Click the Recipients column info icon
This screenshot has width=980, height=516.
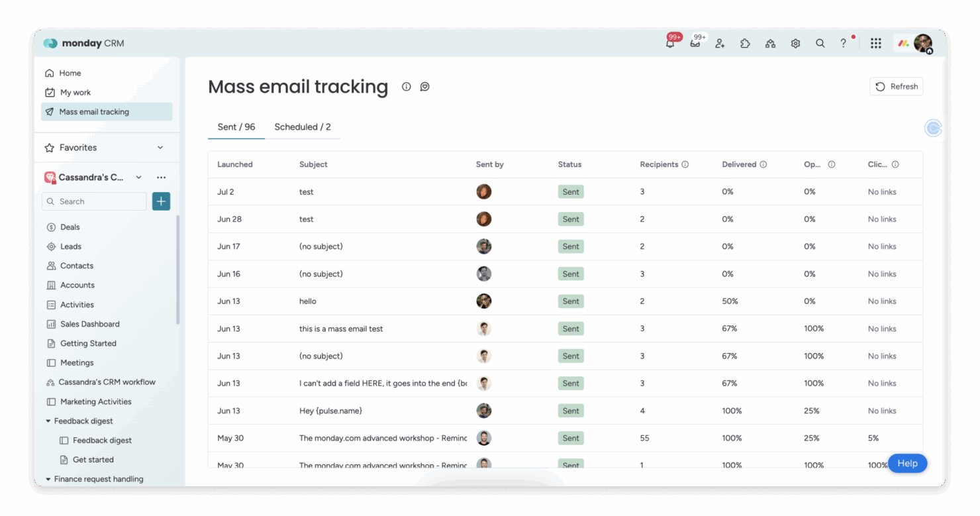(686, 164)
